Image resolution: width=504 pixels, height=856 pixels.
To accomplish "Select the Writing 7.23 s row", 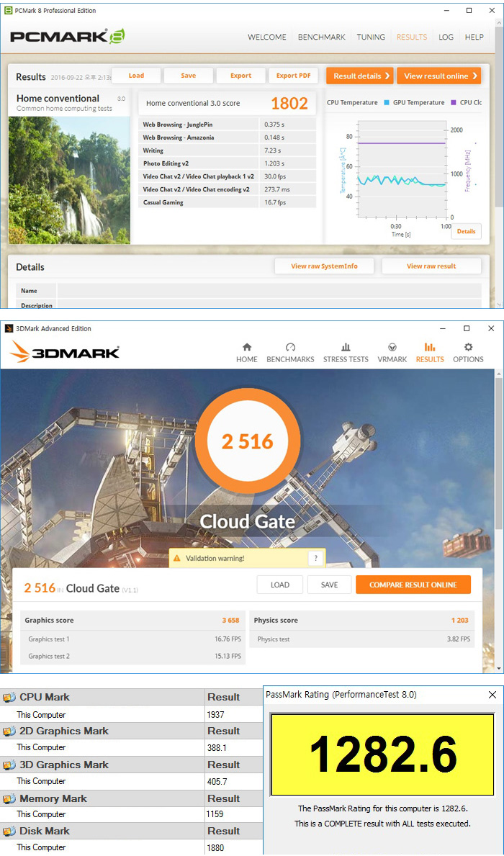I will pos(227,150).
